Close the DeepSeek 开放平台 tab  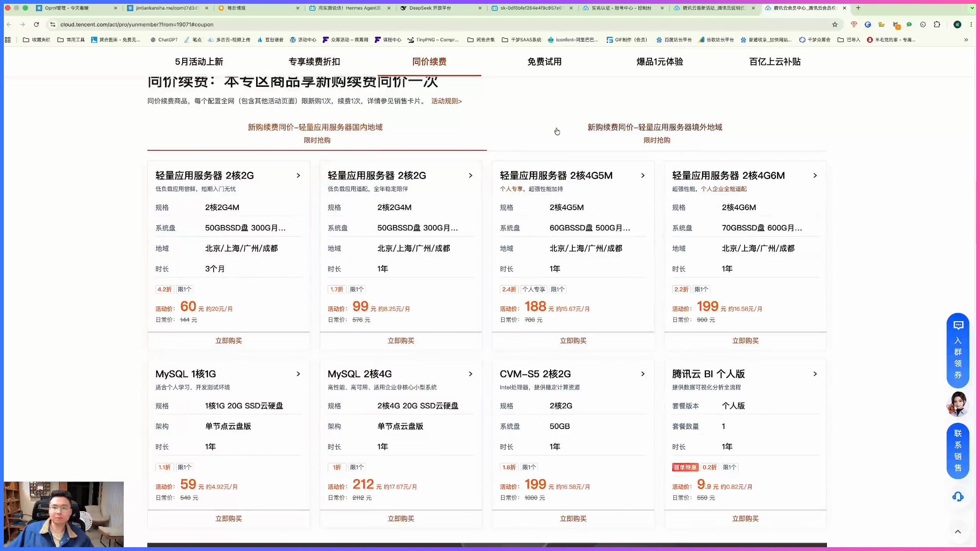[480, 8]
